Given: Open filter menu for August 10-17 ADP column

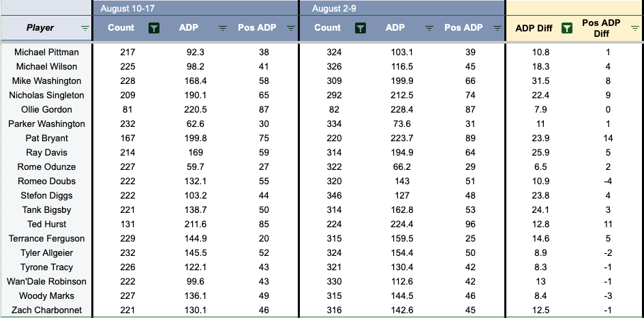Looking at the screenshot, I should 223,28.
